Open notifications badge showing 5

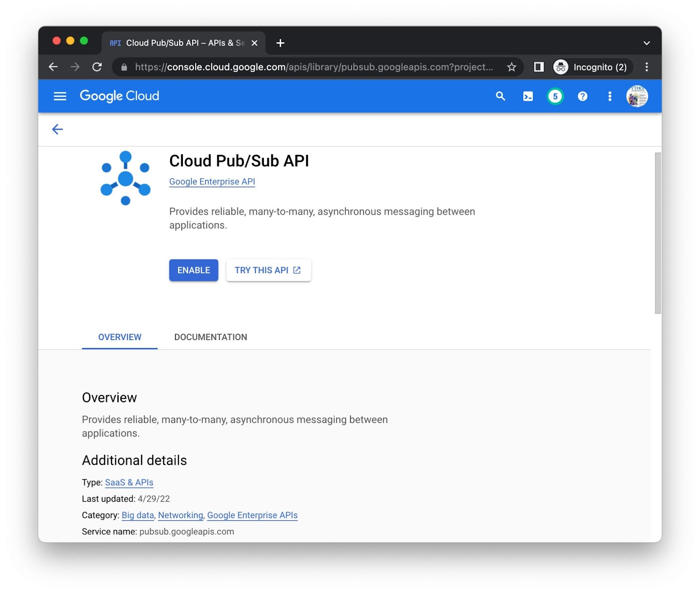pyautogui.click(x=555, y=96)
